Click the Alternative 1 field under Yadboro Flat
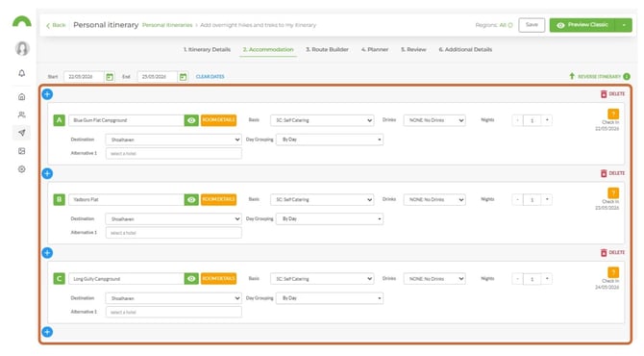Screen dimensions: 644x356 173,233
